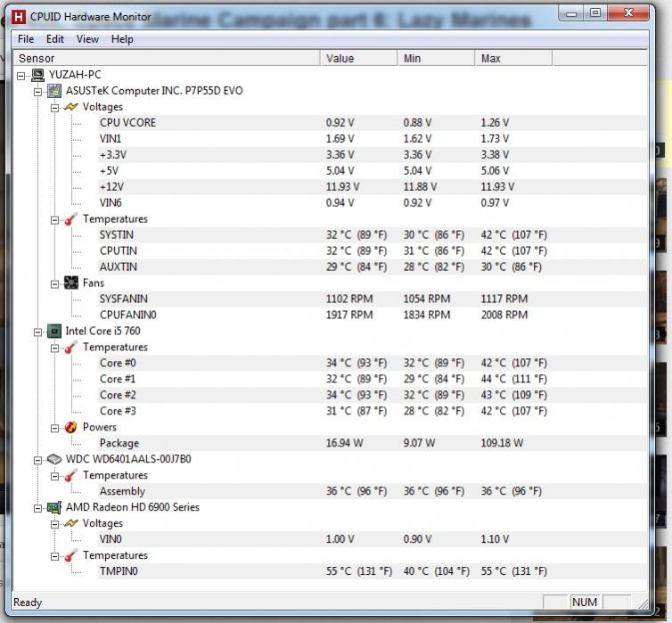Image resolution: width=672 pixels, height=623 pixels.
Task: Click the Value column header
Action: 358,59
